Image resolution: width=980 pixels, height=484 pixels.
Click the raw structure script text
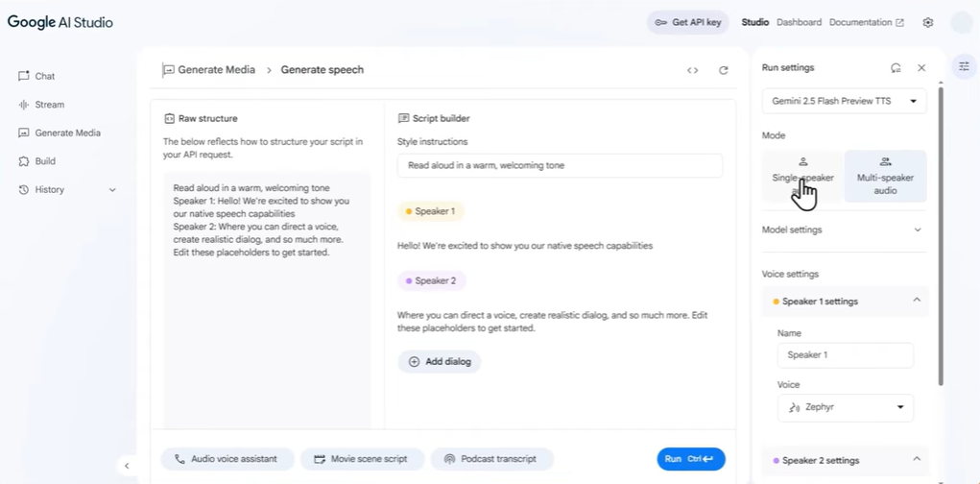(262, 220)
